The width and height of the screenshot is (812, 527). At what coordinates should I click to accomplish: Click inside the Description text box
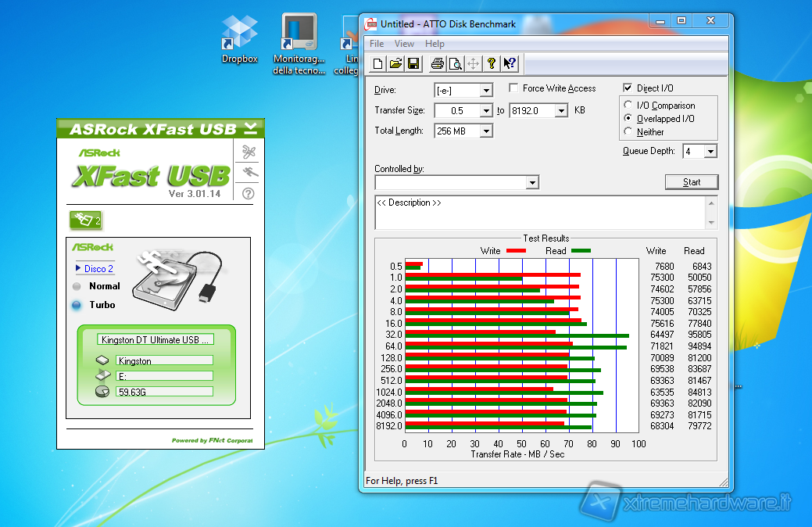539,212
